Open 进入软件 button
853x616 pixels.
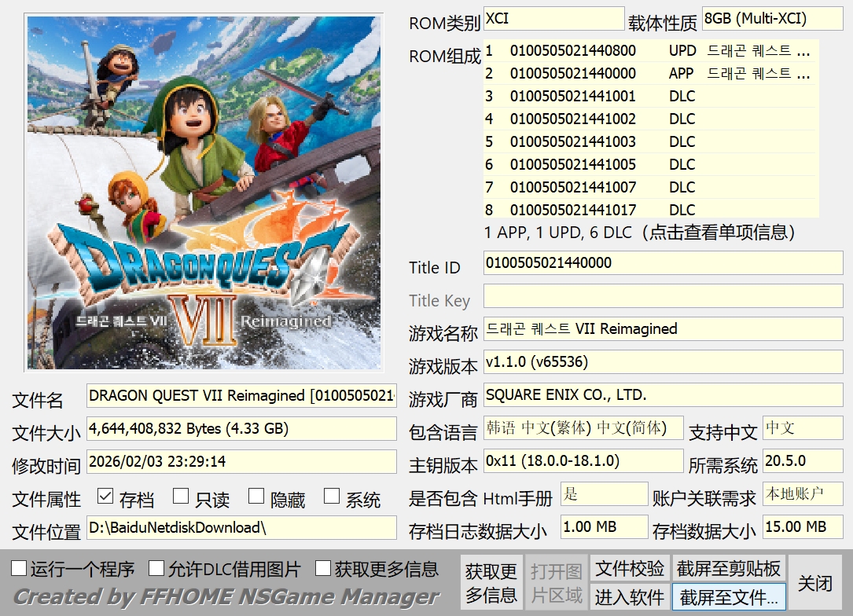point(629,597)
